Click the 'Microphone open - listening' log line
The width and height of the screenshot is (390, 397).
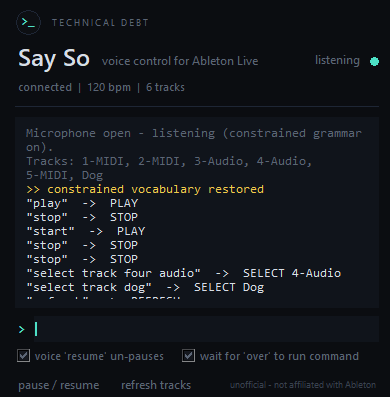click(x=194, y=140)
